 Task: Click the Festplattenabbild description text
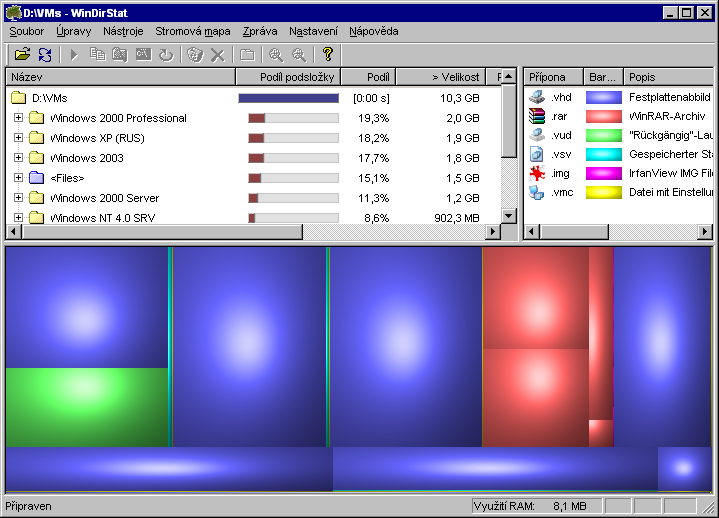pos(670,97)
